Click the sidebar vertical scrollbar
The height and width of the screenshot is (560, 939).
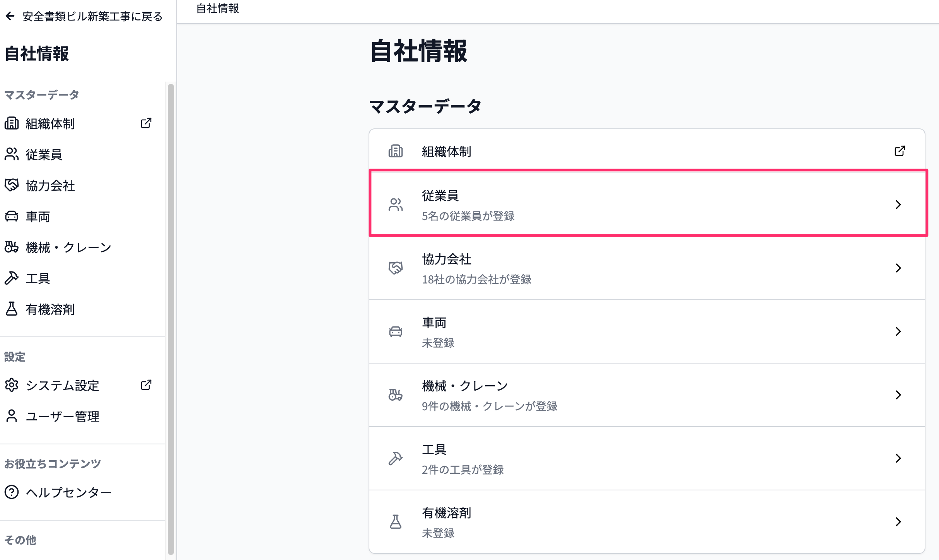(171, 319)
